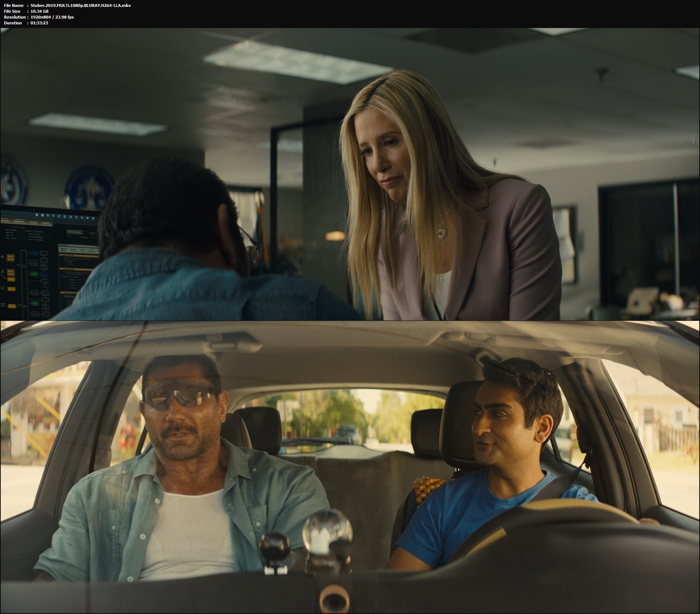This screenshot has height=614, width=700.
Task: Click the Duration label
Action: coord(13,23)
